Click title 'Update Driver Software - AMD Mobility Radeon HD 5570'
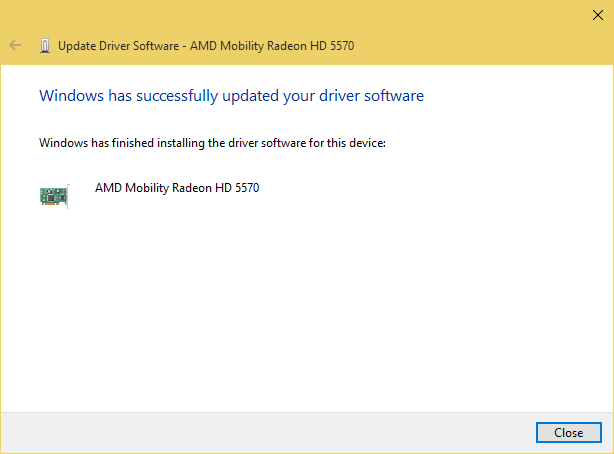Viewport: 614px width, 454px height. click(206, 46)
